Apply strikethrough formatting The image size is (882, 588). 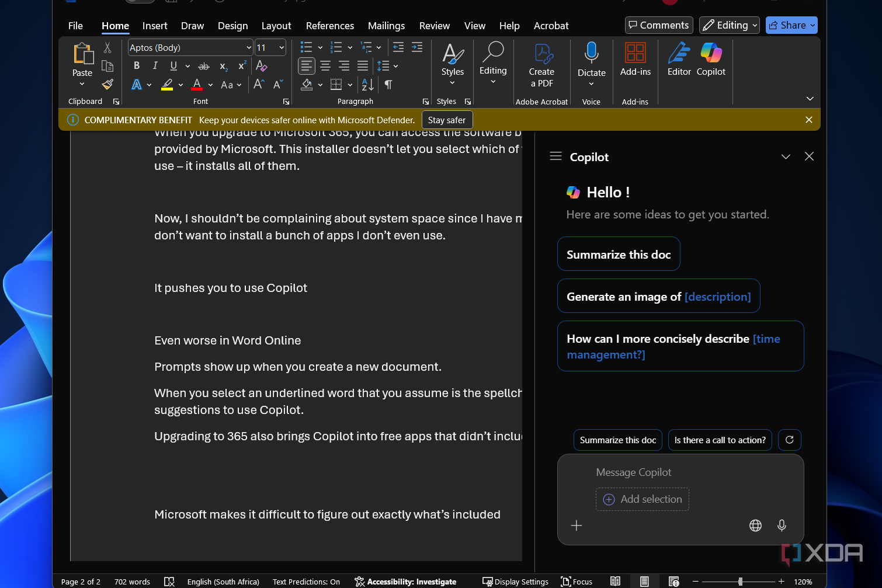tap(204, 66)
